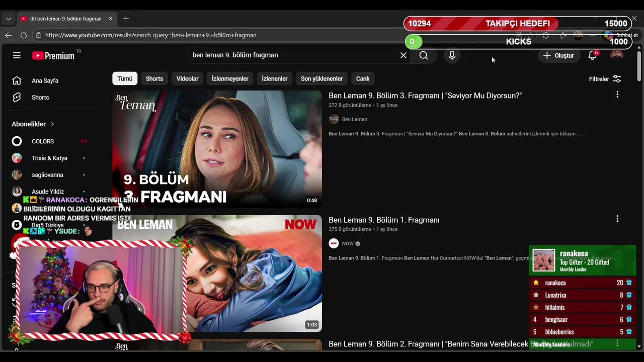Start voice search with microphone icon
The width and height of the screenshot is (644, 362).
pyautogui.click(x=452, y=55)
